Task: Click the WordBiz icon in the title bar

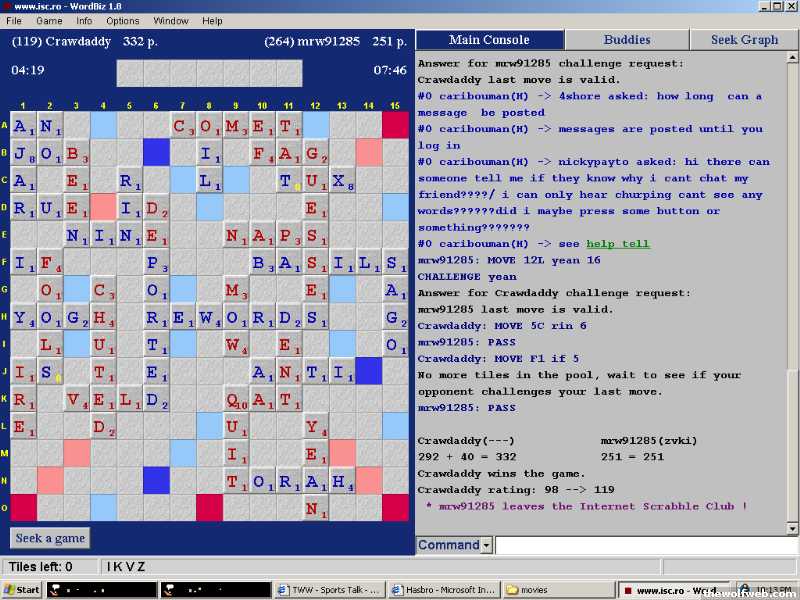Action: (x=7, y=6)
